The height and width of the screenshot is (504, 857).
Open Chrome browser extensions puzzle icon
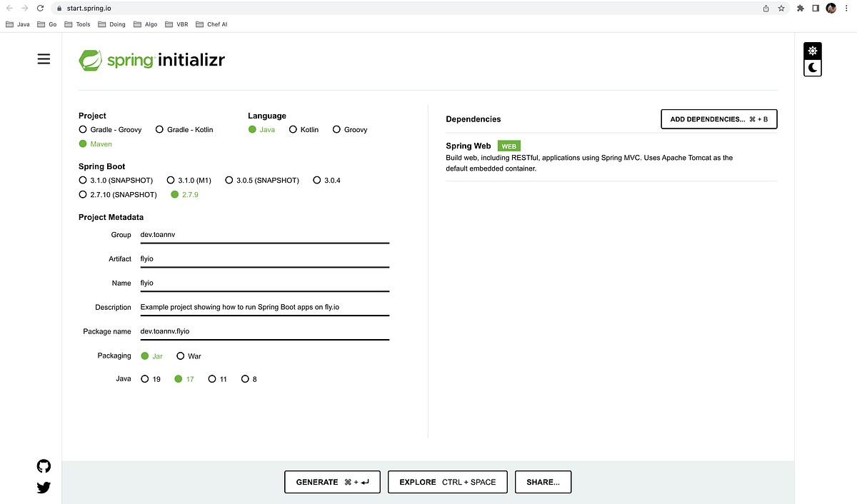800,8
